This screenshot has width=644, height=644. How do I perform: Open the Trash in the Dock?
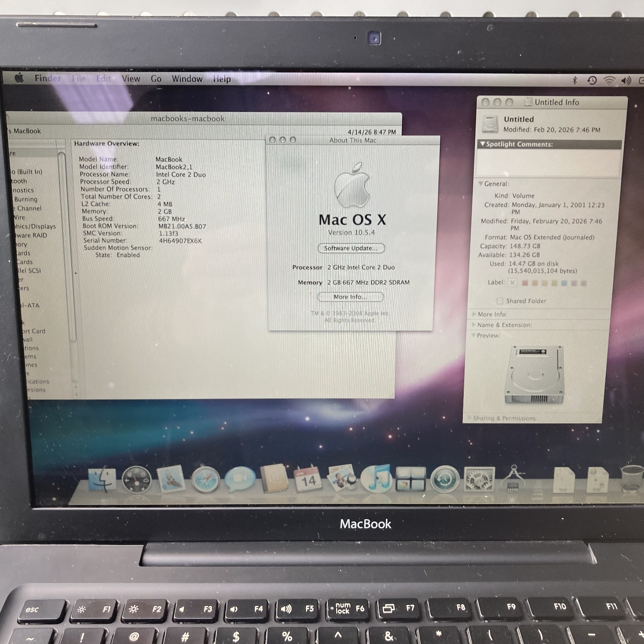click(x=632, y=479)
